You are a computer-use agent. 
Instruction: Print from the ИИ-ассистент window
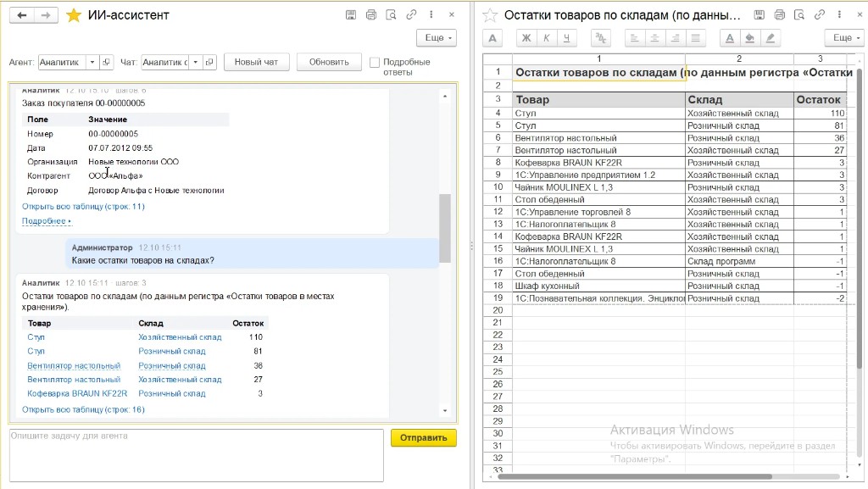(371, 15)
